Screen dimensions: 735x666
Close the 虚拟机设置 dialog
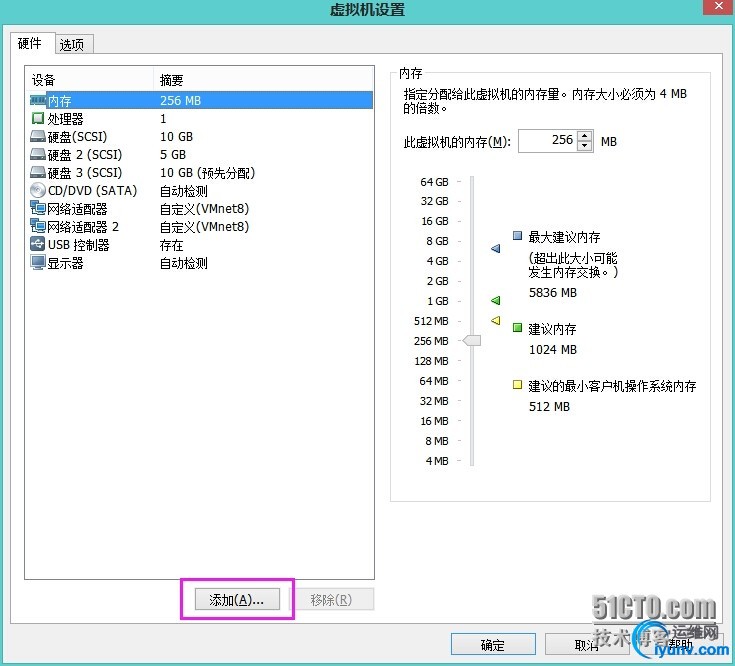point(719,7)
